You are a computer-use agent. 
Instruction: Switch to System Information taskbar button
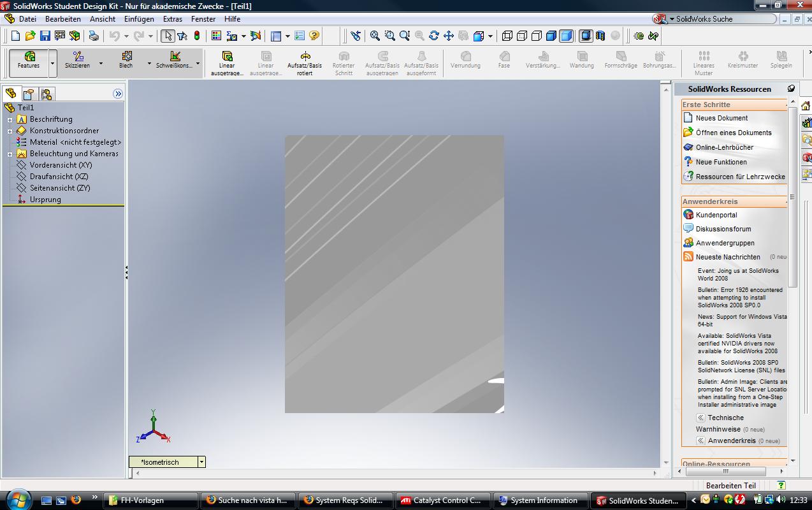point(540,500)
